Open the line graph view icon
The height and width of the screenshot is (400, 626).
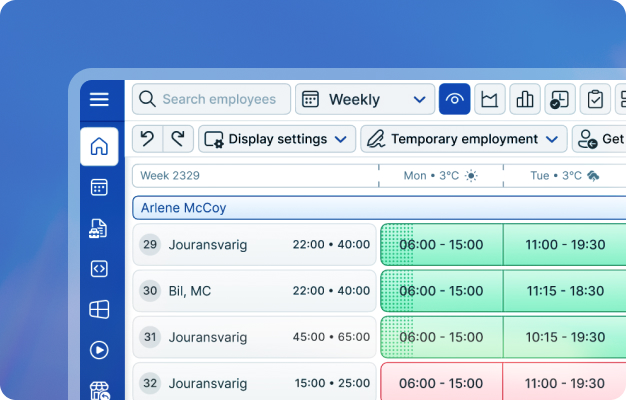[489, 99]
